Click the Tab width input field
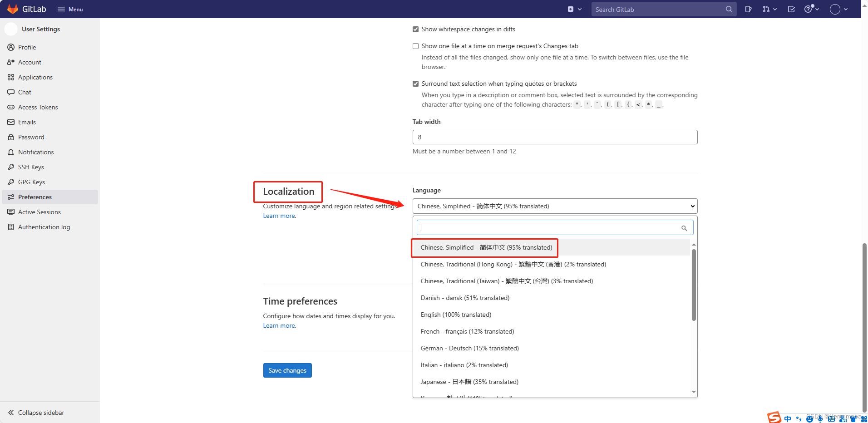The image size is (868, 423). click(554, 137)
